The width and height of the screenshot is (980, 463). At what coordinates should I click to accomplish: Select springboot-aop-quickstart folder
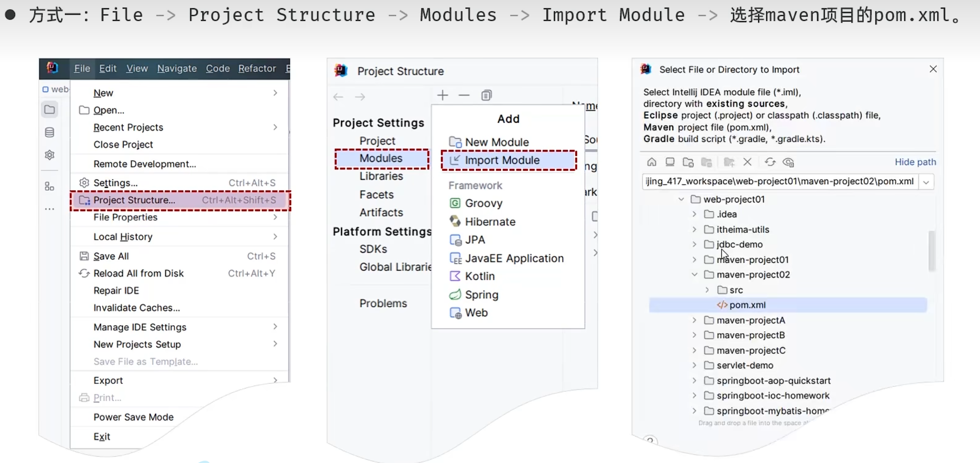773,381
